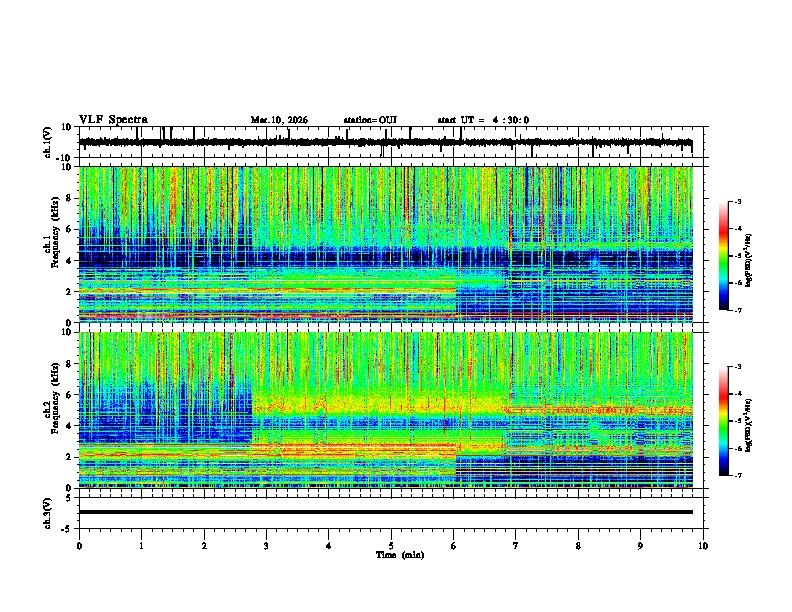The width and height of the screenshot is (792, 612).
Task: Click the ch.2 spectrogram color scale bar
Action: pos(723,421)
